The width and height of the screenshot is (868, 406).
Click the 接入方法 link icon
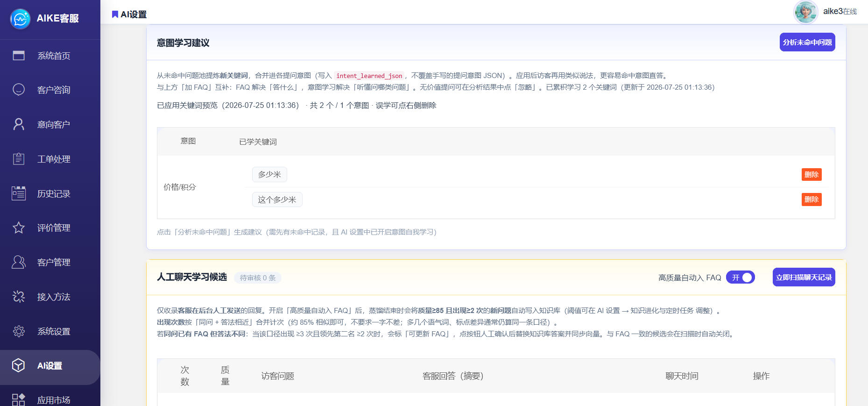pyautogui.click(x=19, y=297)
